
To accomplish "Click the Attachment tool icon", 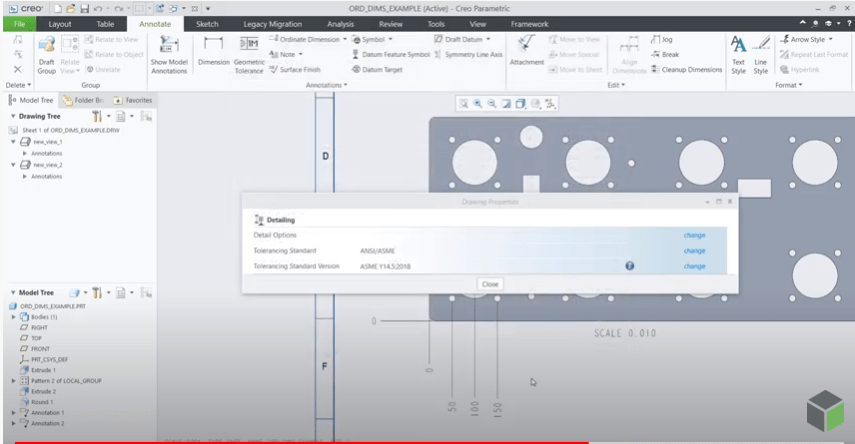I will click(526, 47).
